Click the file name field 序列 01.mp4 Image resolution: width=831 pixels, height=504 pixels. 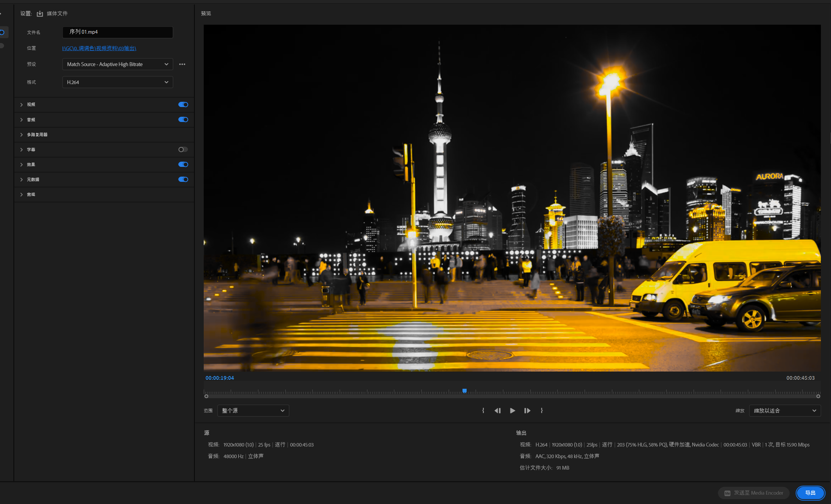(x=117, y=32)
